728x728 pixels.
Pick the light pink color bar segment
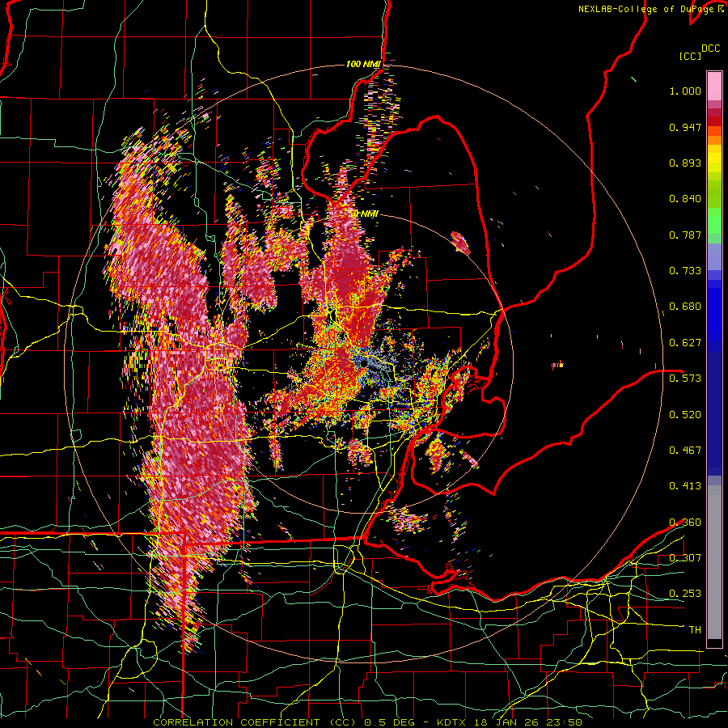tap(714, 86)
